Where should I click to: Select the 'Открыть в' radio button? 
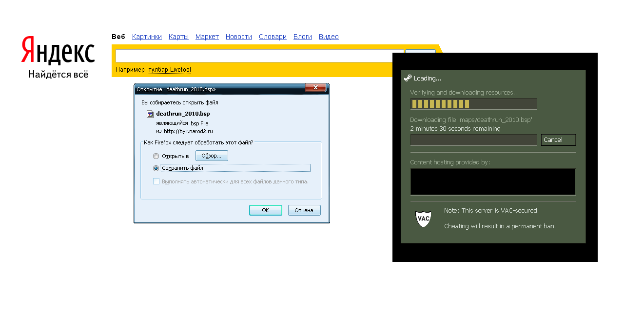156,156
